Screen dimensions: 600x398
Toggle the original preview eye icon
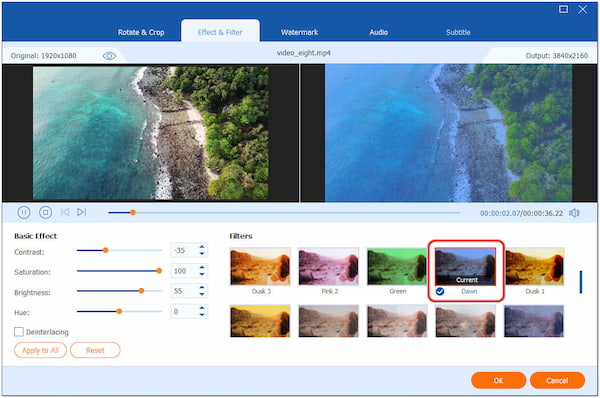click(109, 56)
